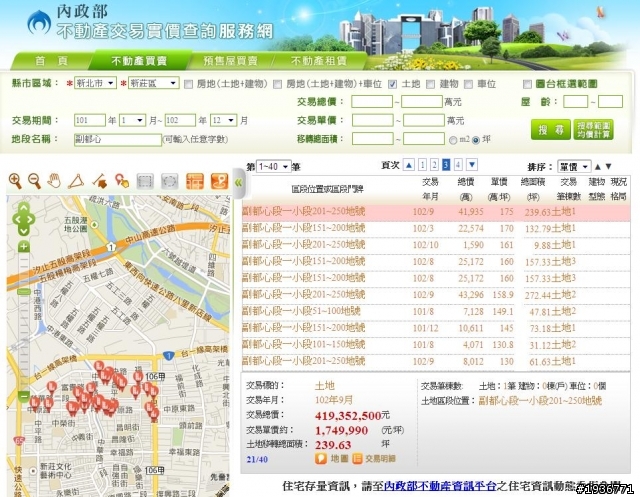640x497 pixels.
Task: Click the green minus zoom button on map
Action: (x=24, y=396)
